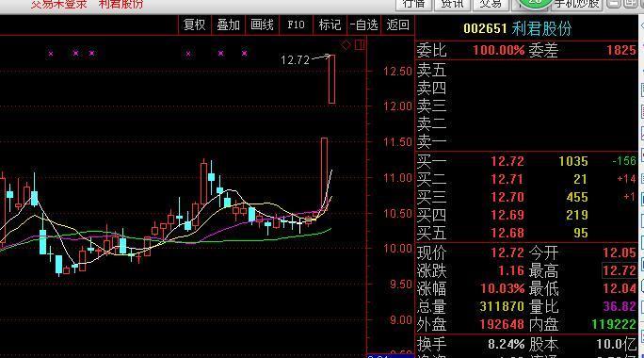Viewport: 644px width, 358px height.
Task: Click -自选 to remove from watchlist
Action: pyautogui.click(x=363, y=24)
